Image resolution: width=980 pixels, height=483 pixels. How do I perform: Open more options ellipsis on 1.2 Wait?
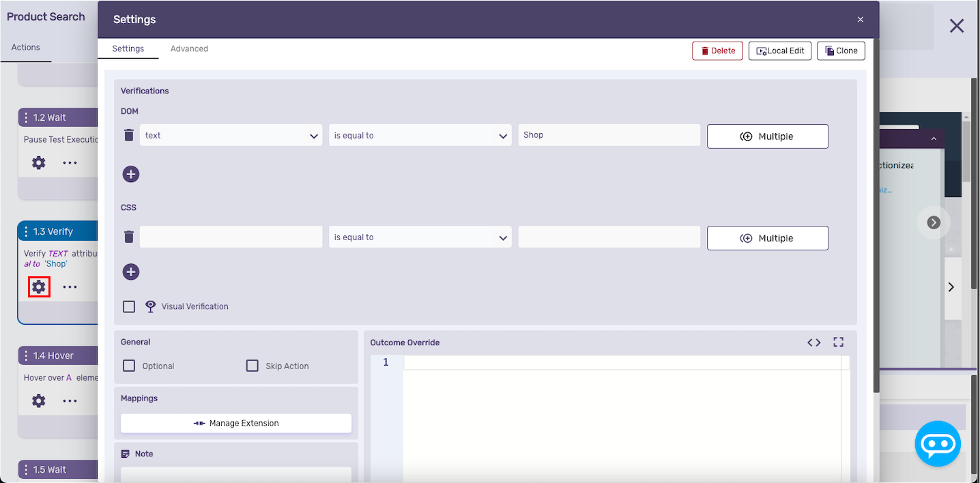tap(70, 163)
